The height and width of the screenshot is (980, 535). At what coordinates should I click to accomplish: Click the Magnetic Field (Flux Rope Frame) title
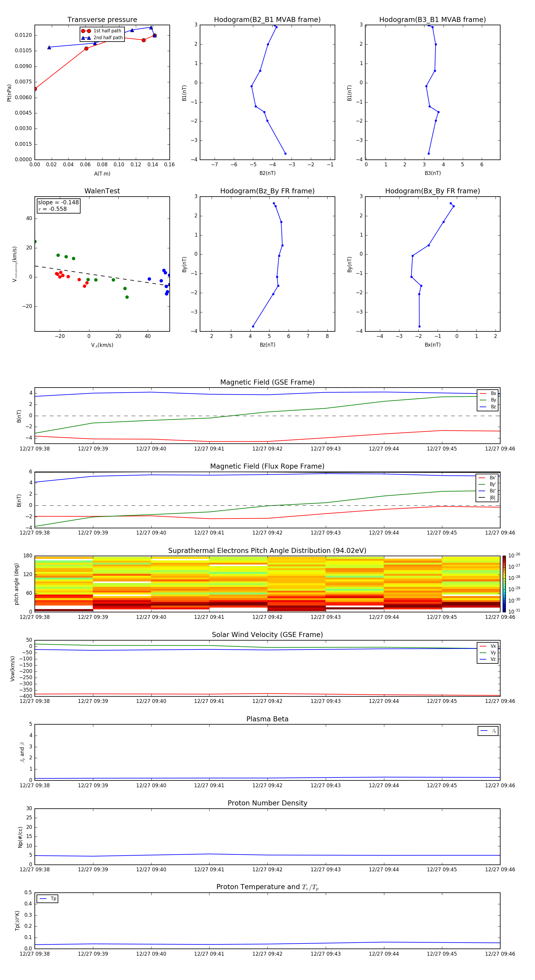(x=267, y=467)
